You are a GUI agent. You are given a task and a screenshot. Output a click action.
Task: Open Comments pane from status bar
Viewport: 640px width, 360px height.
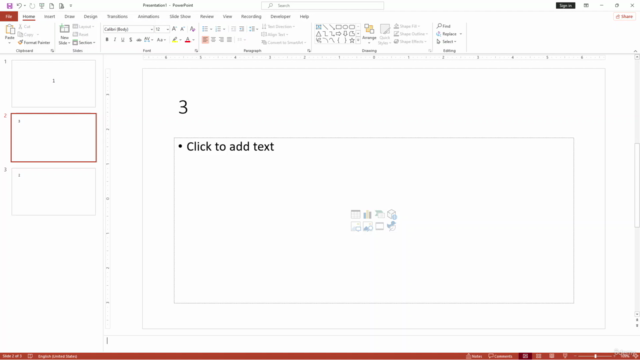(x=500, y=356)
